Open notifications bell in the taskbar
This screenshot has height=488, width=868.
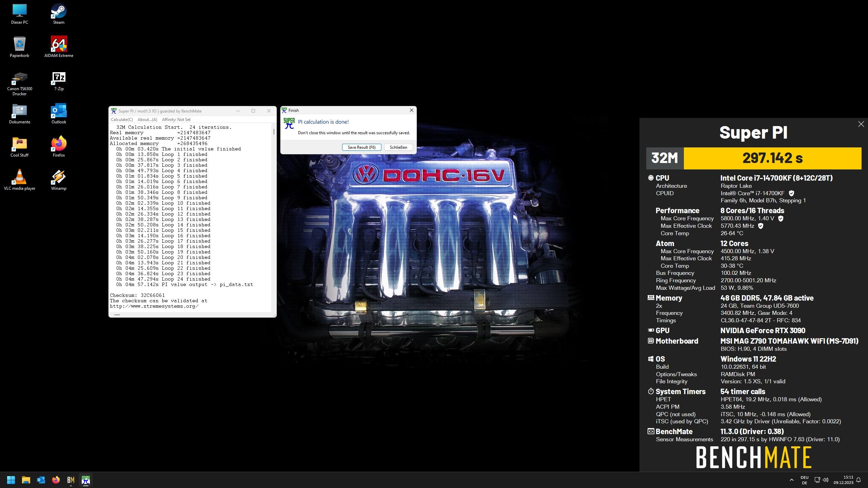tap(859, 480)
